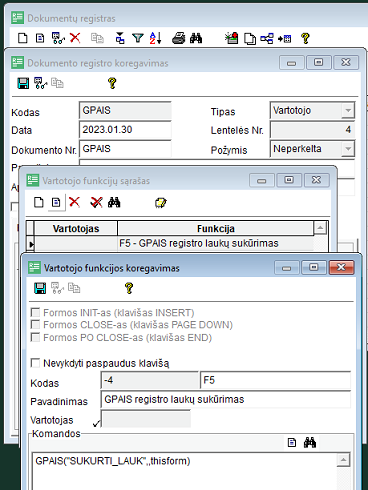Viewport: 368px width, 490px height.
Task: Enable Nevykdyti paspaudus klavišą checkbox
Action: pos(35,363)
